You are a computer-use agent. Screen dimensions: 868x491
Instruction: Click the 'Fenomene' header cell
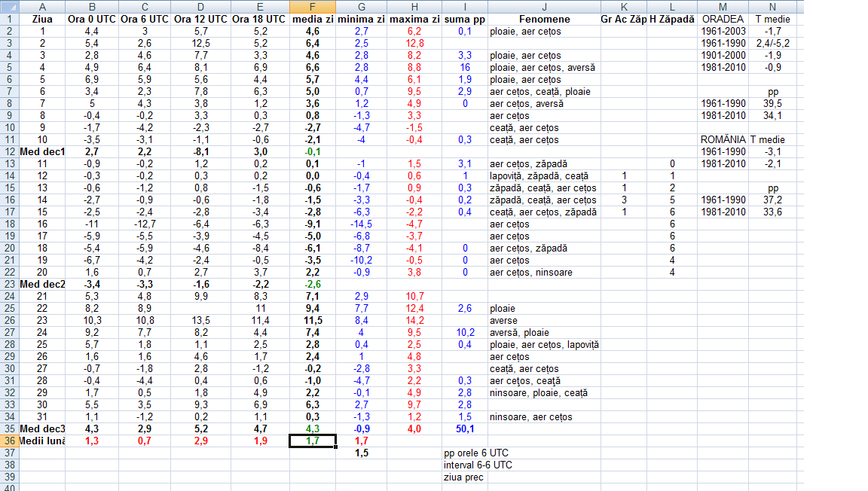point(544,20)
